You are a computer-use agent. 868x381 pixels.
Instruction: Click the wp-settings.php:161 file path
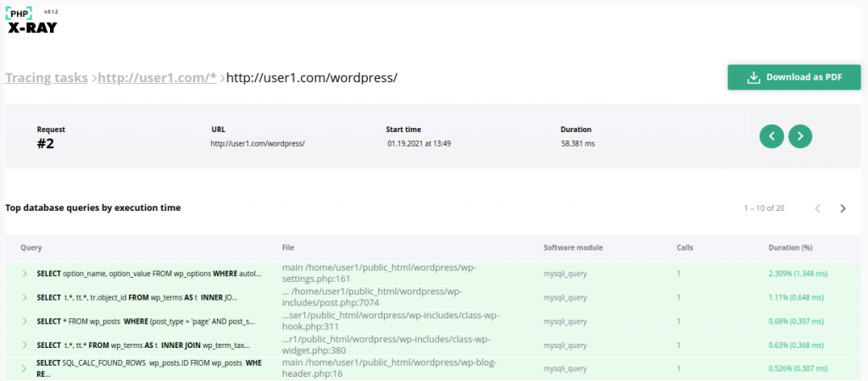[379, 273]
